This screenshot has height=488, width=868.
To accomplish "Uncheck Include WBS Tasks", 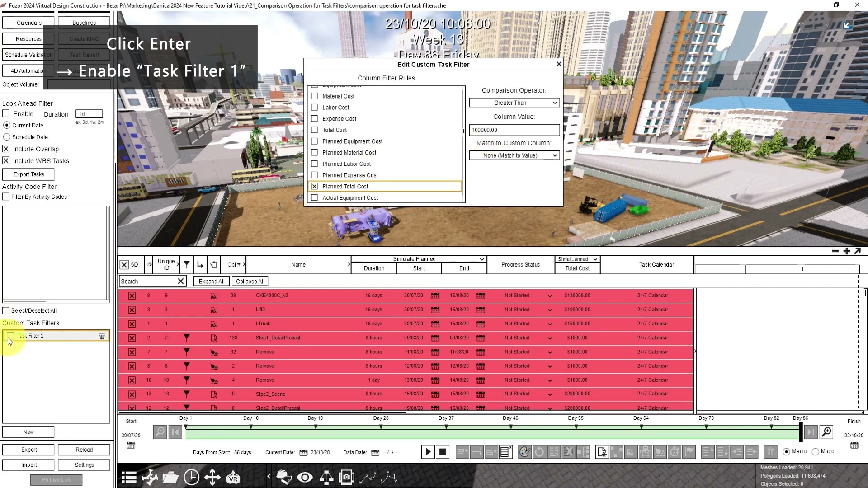I will tap(6, 160).
